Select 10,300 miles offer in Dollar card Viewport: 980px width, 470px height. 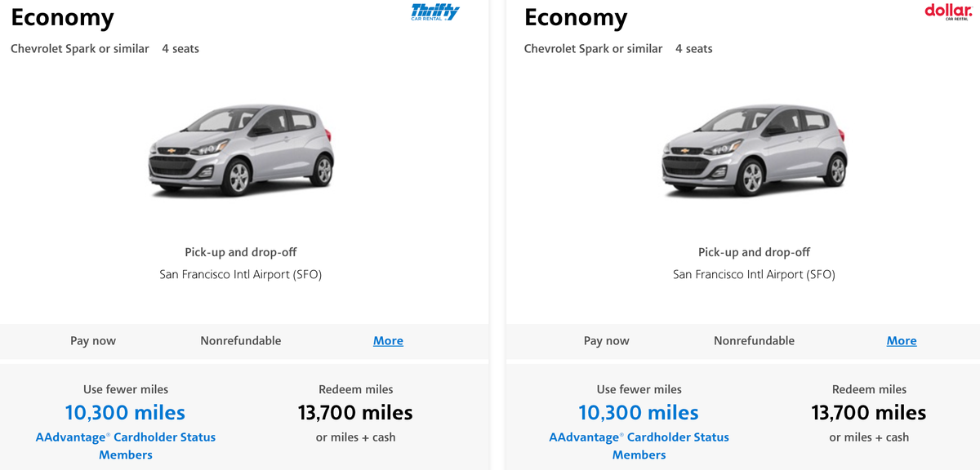tap(639, 413)
